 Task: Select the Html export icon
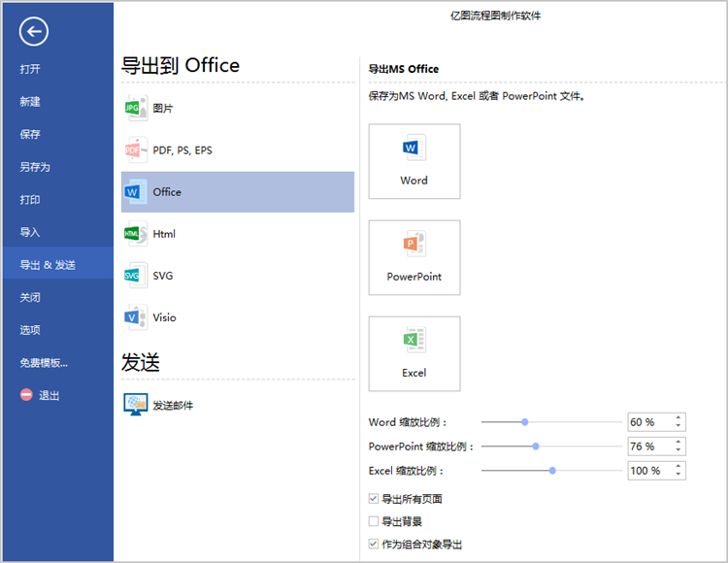click(x=136, y=234)
